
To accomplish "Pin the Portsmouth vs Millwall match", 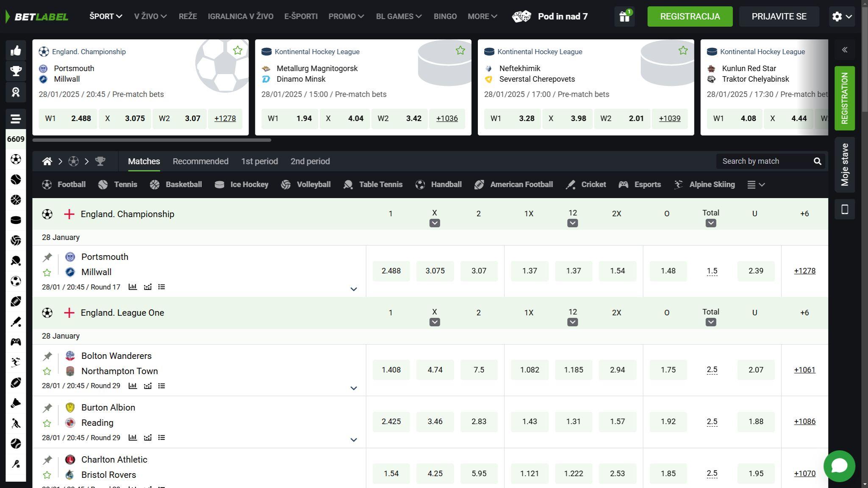I will (47, 257).
